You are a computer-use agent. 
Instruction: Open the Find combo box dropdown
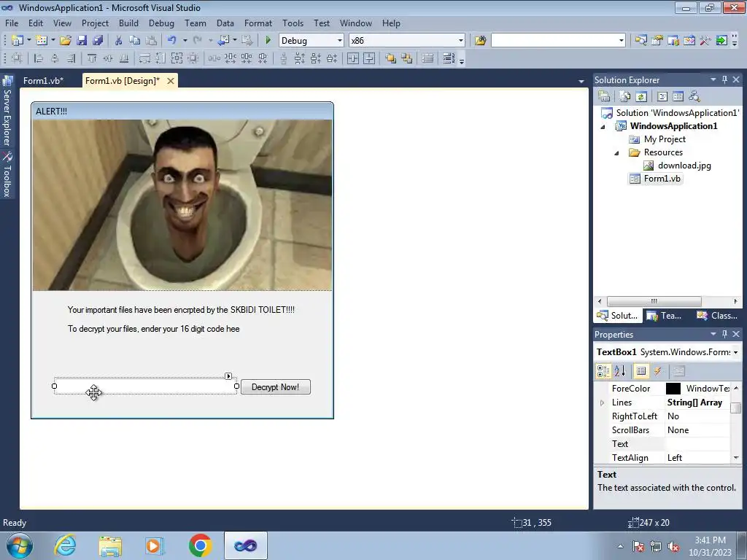622,41
